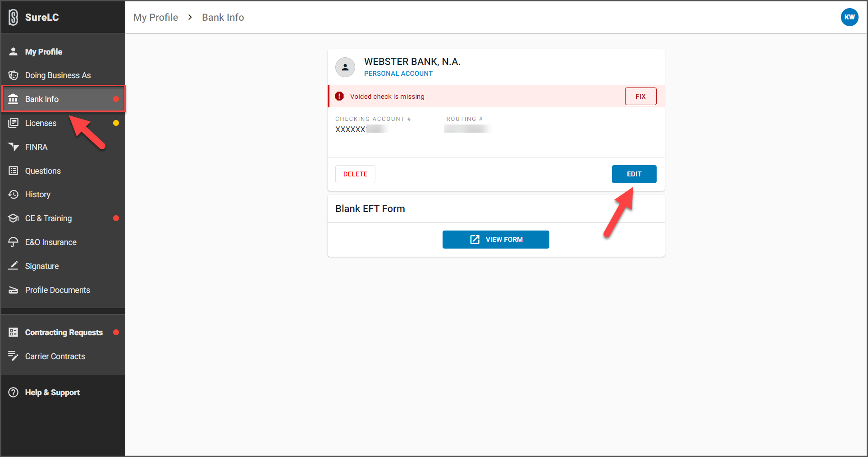Click VIEW FORM for Blank EFT Form
The width and height of the screenshot is (868, 457).
click(496, 240)
